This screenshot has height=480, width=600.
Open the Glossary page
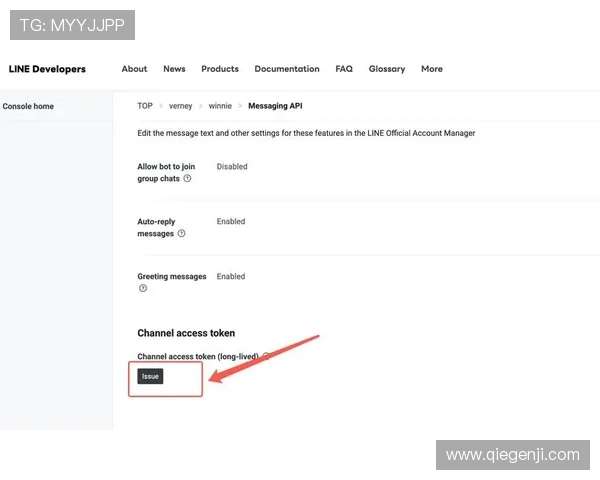click(x=387, y=69)
